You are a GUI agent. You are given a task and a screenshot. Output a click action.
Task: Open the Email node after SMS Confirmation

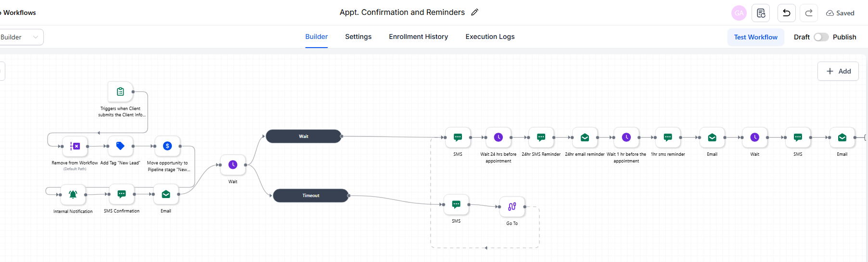point(166,194)
